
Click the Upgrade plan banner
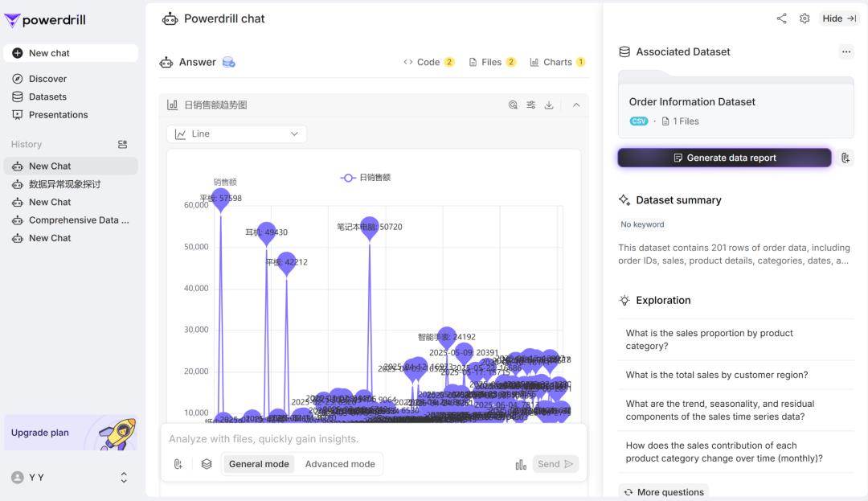click(x=70, y=433)
